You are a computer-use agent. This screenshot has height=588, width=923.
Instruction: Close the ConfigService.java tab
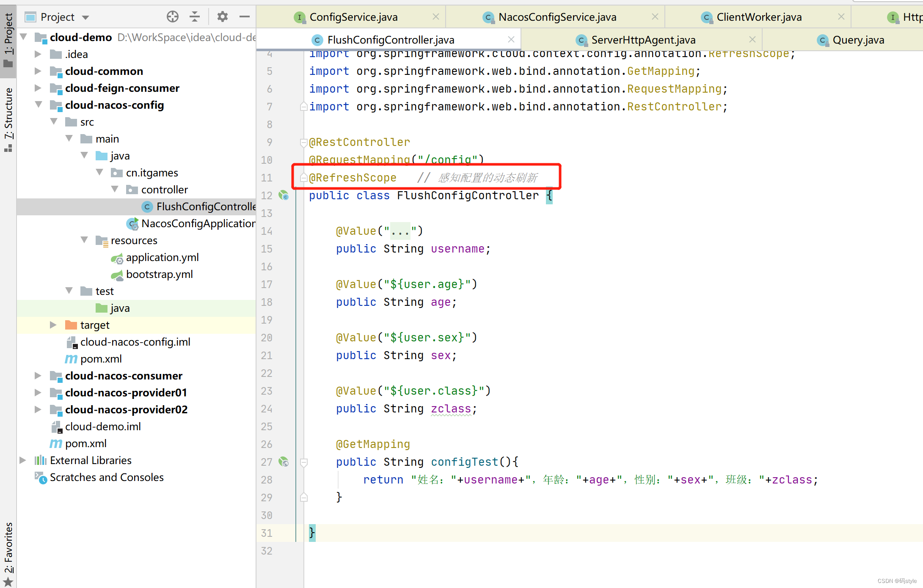pos(436,16)
